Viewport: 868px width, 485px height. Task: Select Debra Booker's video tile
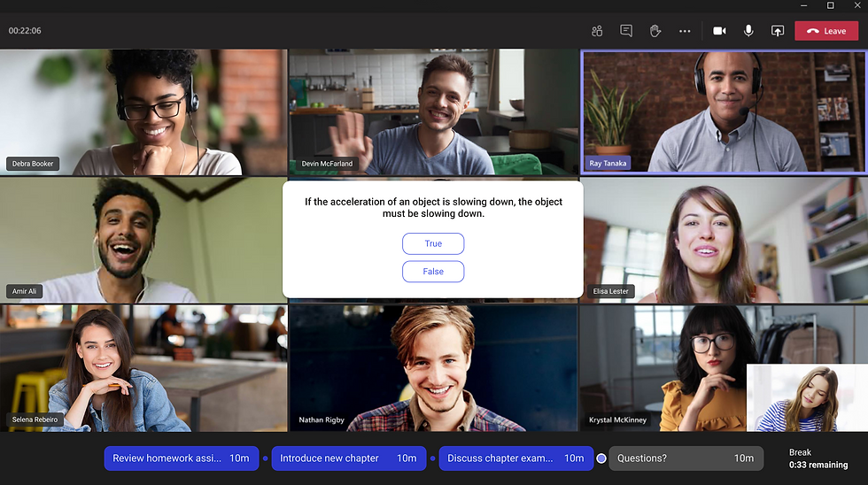pos(143,112)
